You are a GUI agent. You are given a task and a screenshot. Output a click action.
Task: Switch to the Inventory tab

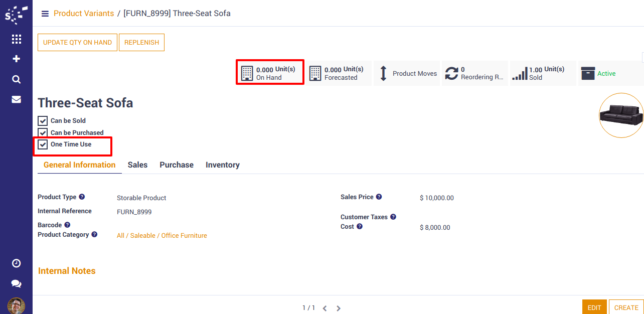[222, 165]
